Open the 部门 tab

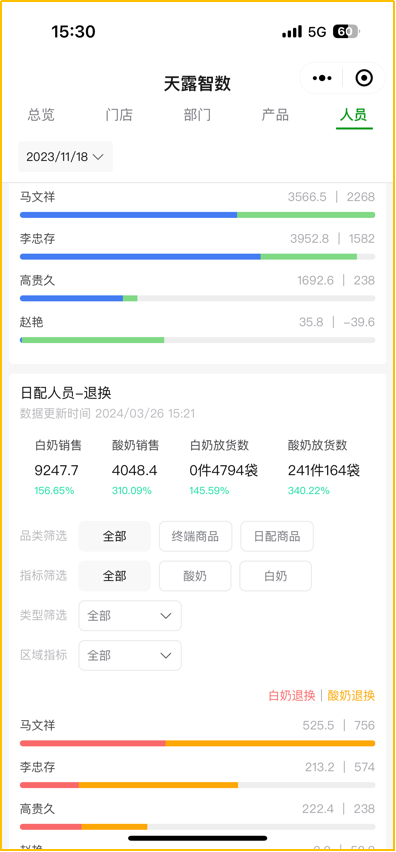[197, 115]
